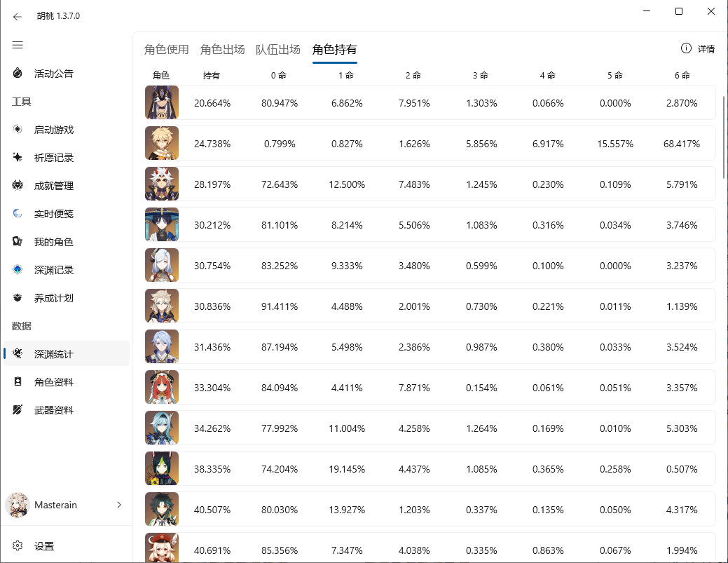
Task: Open 深渊记录 abyss records
Action: tap(53, 270)
